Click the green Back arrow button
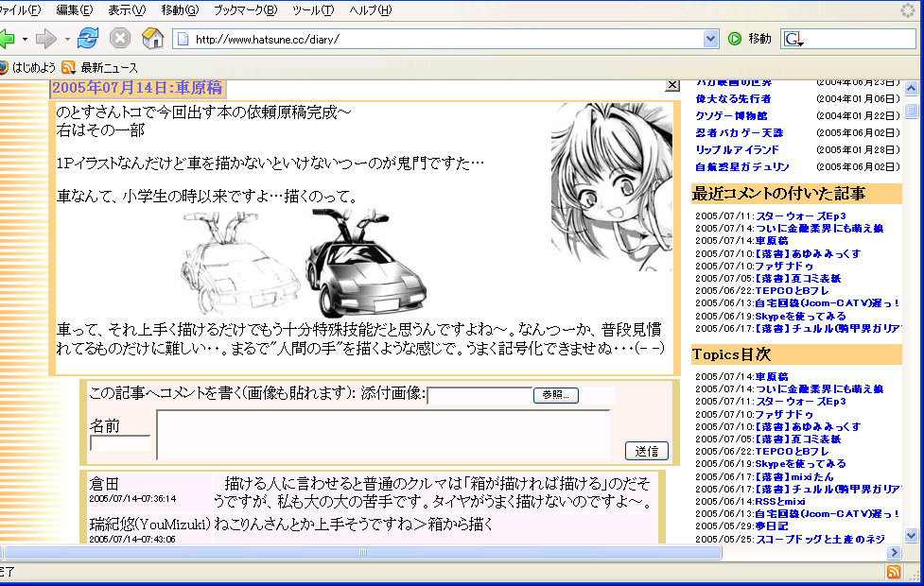The height and width of the screenshot is (586, 924). (x=6, y=39)
